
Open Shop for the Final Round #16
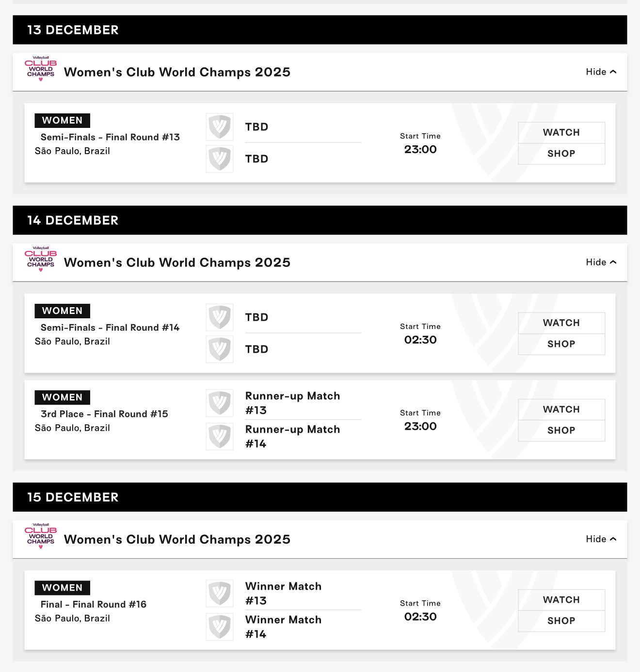coord(561,621)
